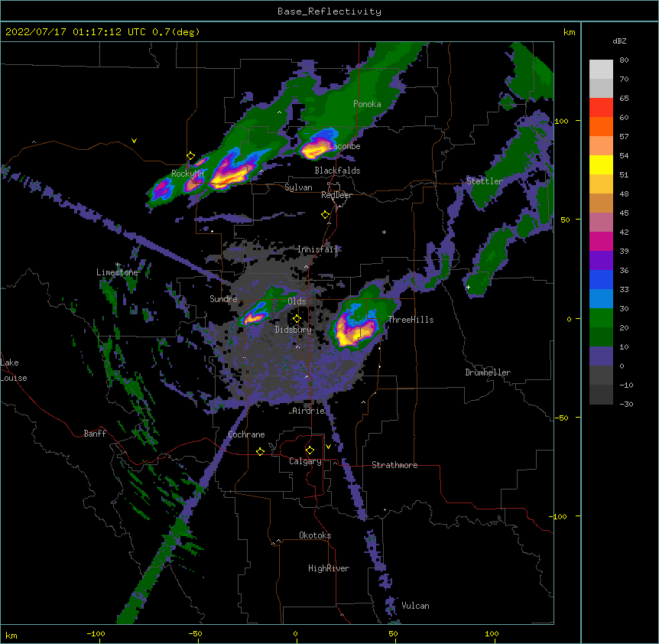Select the slate blue legend swatch below 10
The width and height of the screenshot is (659, 644).
click(x=601, y=356)
